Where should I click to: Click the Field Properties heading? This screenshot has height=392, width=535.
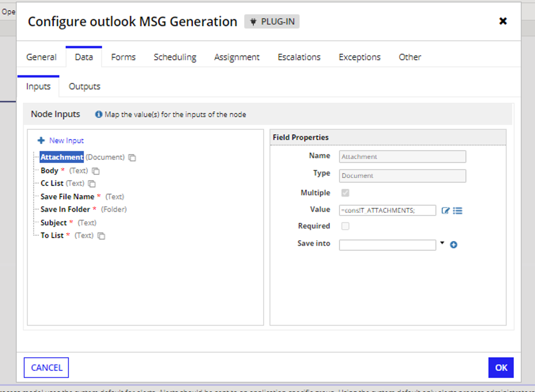pyautogui.click(x=301, y=137)
